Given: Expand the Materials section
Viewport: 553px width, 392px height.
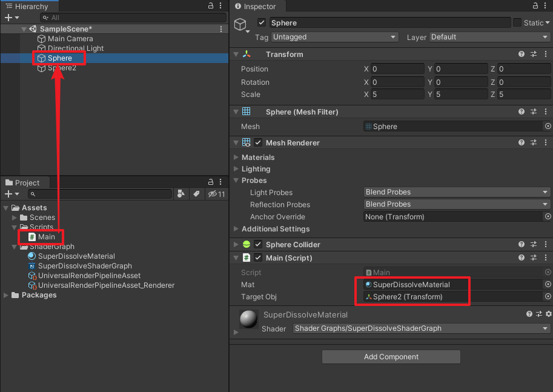Looking at the screenshot, I should coord(236,157).
